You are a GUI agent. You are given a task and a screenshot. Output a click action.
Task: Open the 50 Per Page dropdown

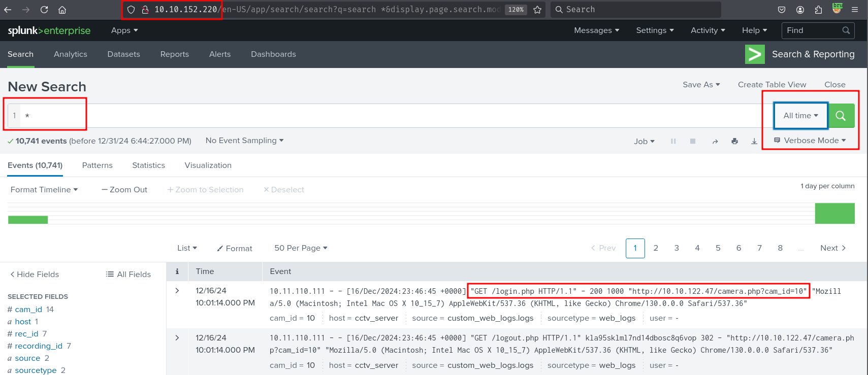click(301, 248)
